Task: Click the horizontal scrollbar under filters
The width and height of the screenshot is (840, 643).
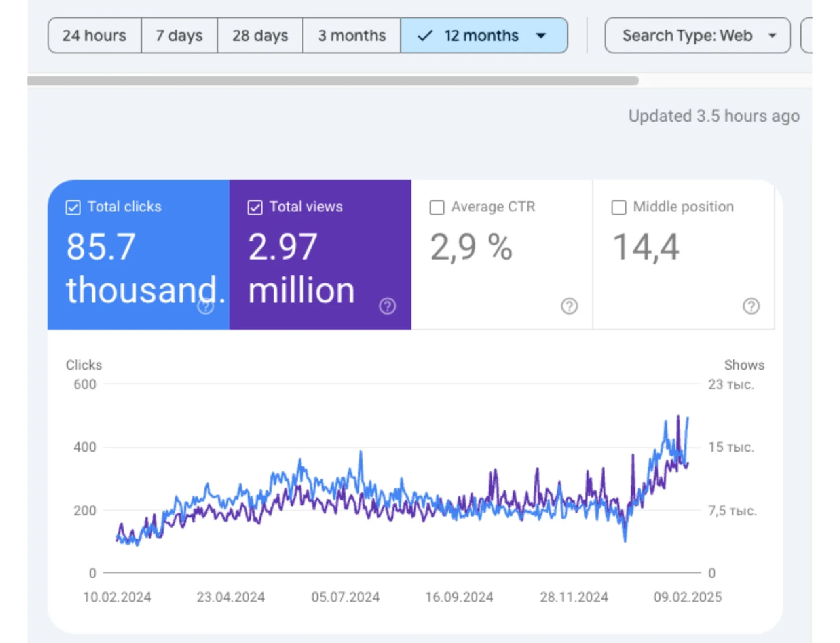Action: click(332, 81)
